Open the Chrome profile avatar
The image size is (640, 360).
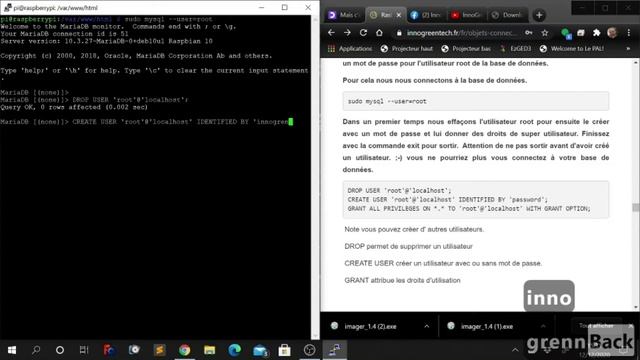coord(612,33)
